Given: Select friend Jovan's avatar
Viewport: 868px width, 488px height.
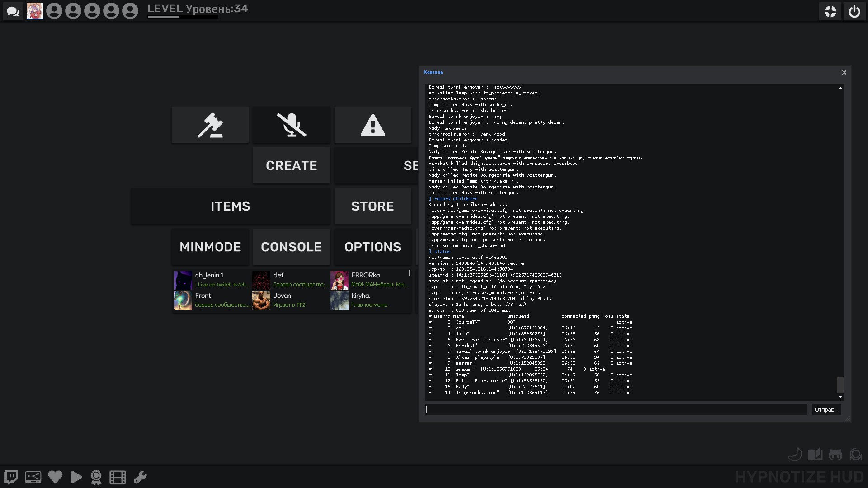Looking at the screenshot, I should coord(261,300).
